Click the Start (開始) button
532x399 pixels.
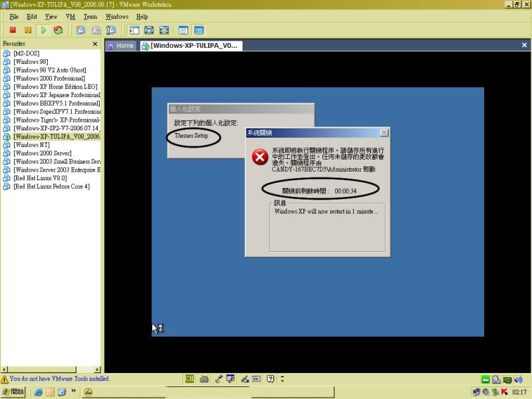[x=13, y=392]
